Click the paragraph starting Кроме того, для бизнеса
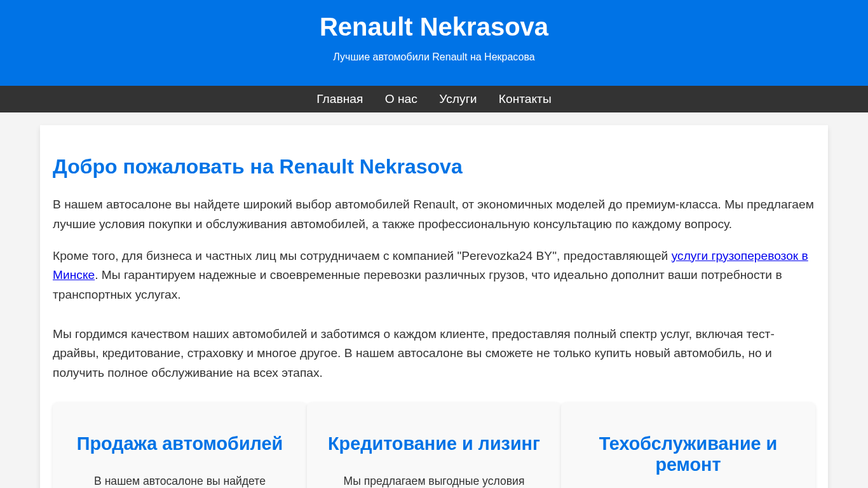The height and width of the screenshot is (488, 868). point(434,275)
